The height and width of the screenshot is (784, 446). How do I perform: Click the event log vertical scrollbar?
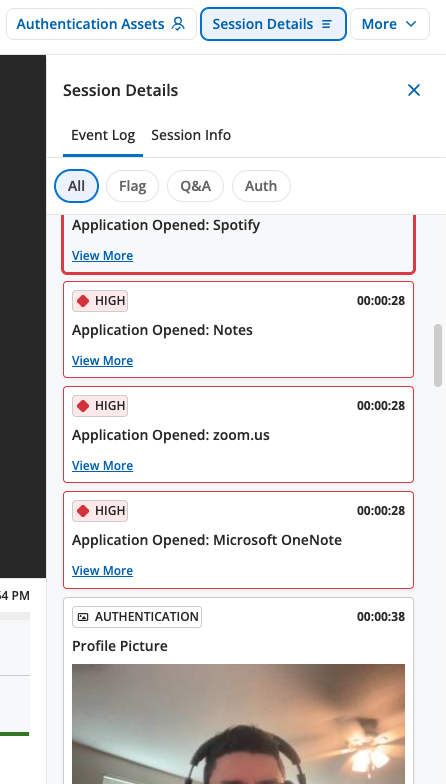438,356
